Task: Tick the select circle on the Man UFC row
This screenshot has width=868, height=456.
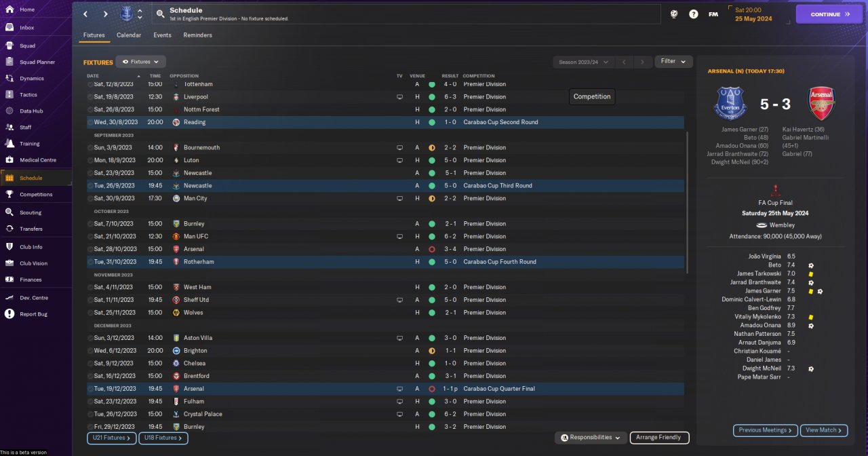Action: point(90,236)
